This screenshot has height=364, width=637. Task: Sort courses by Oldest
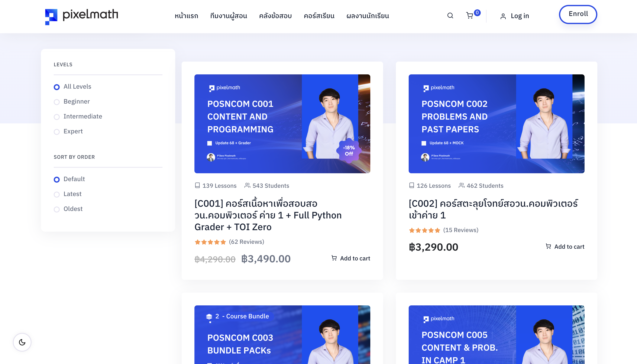[68, 209]
